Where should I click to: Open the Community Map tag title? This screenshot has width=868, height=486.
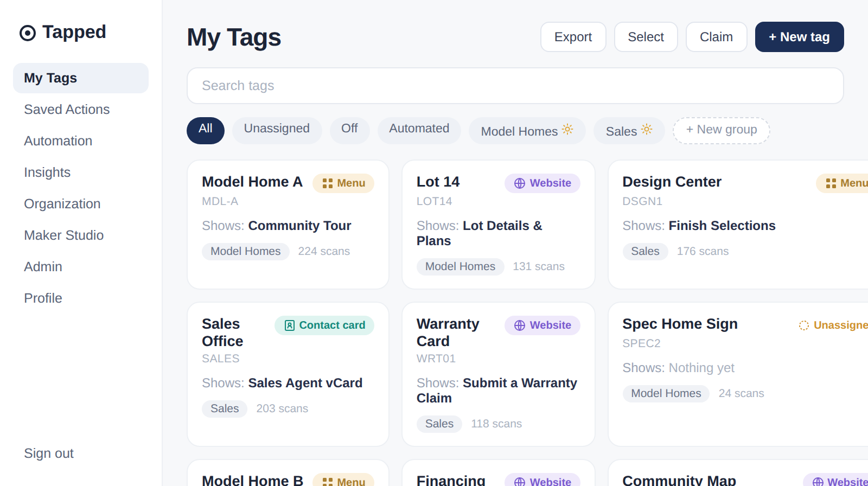(679, 480)
